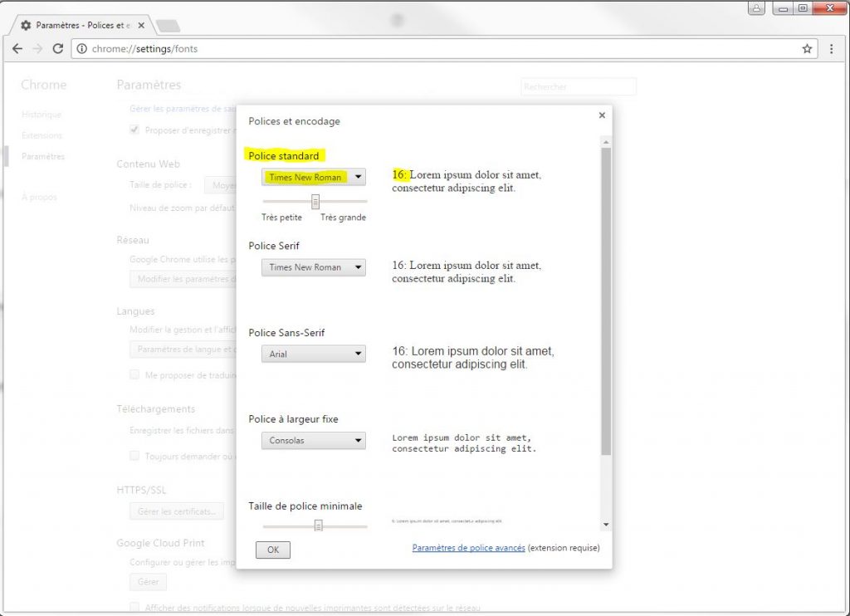Bookmark this page with star icon

coord(807,49)
